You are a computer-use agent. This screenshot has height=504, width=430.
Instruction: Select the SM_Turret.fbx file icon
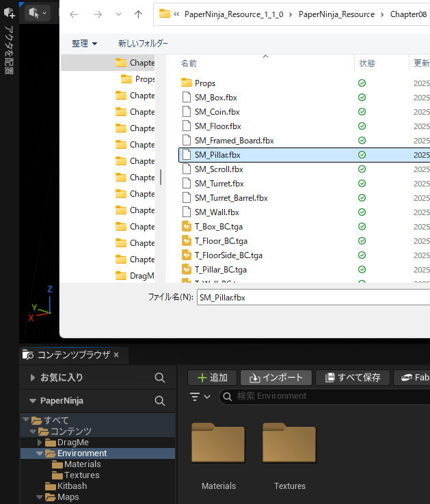pyautogui.click(x=187, y=183)
